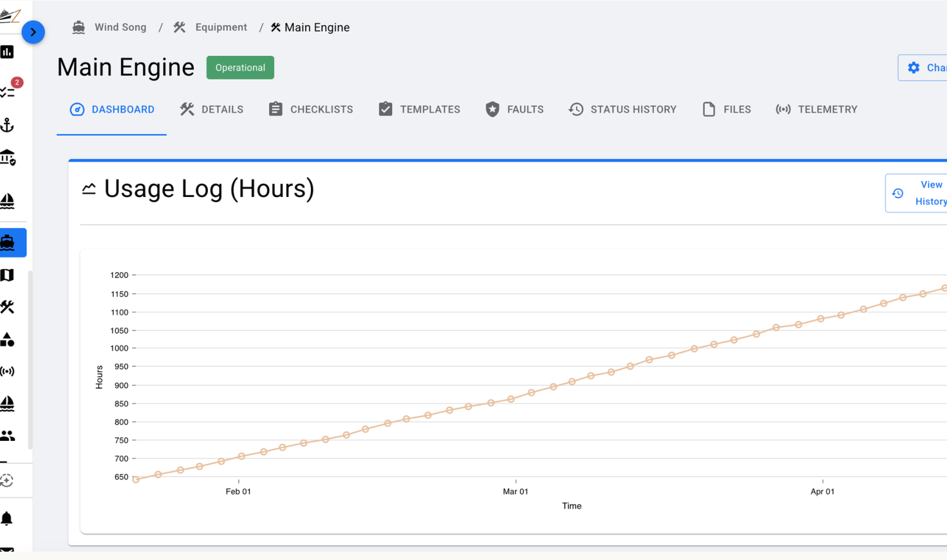Click the notification bell sidebar icon
This screenshot has width=947, height=560.
tap(7, 519)
